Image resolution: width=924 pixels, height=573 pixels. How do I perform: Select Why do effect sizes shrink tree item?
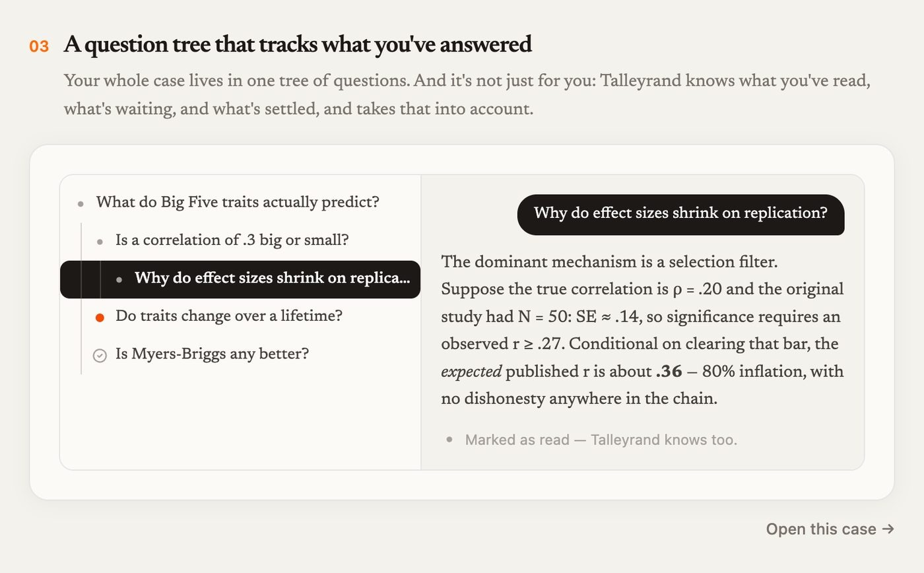point(240,279)
